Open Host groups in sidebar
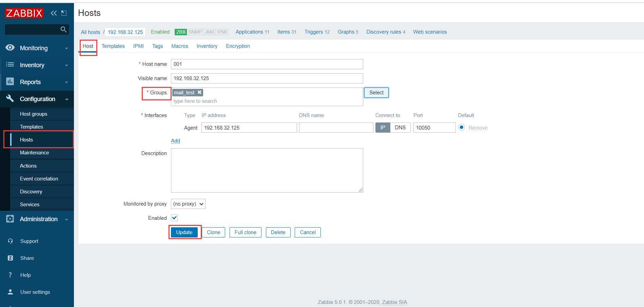644x307 pixels. 42,114
